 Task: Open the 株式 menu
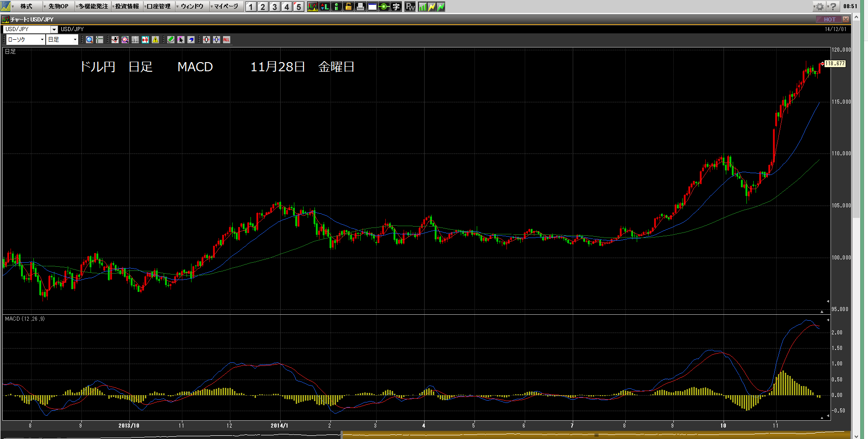26,6
